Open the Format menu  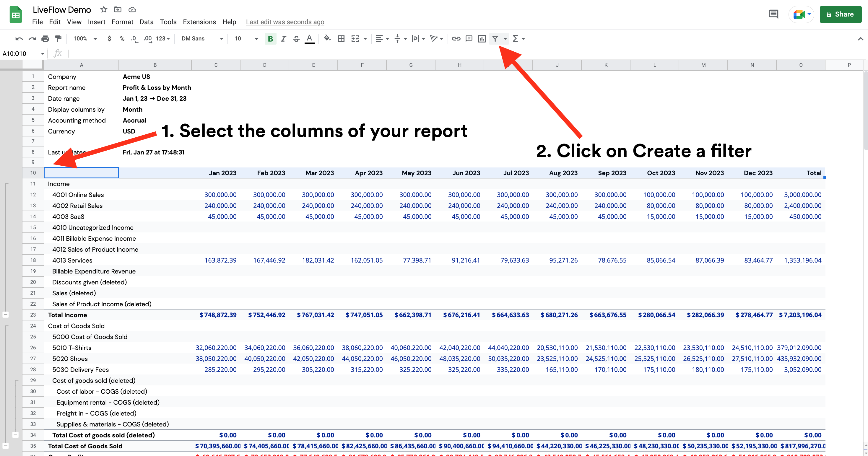pyautogui.click(x=122, y=22)
